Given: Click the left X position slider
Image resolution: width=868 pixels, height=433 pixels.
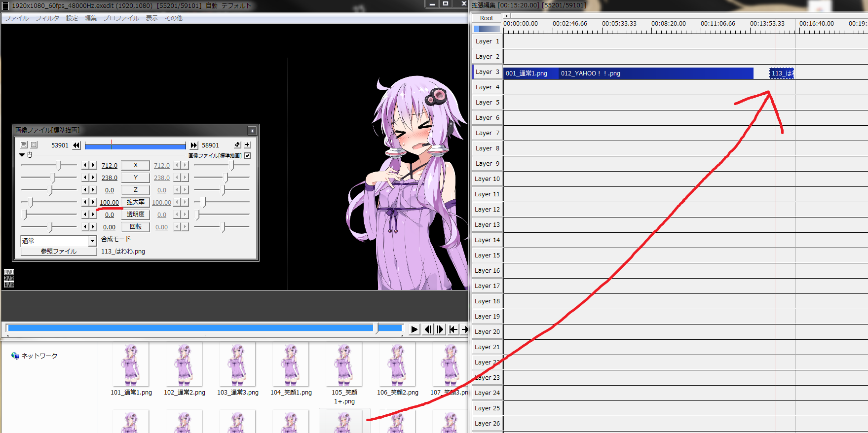Looking at the screenshot, I should [49, 165].
